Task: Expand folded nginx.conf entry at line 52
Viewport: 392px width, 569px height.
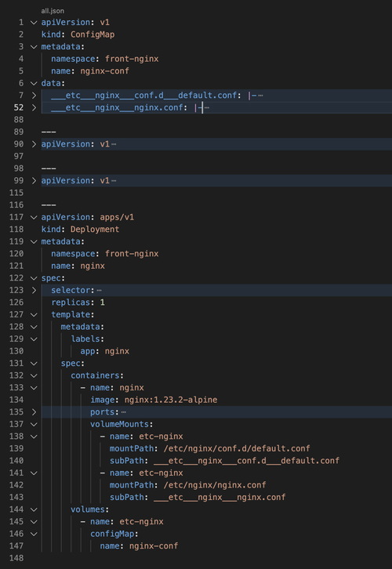Action: [34, 108]
